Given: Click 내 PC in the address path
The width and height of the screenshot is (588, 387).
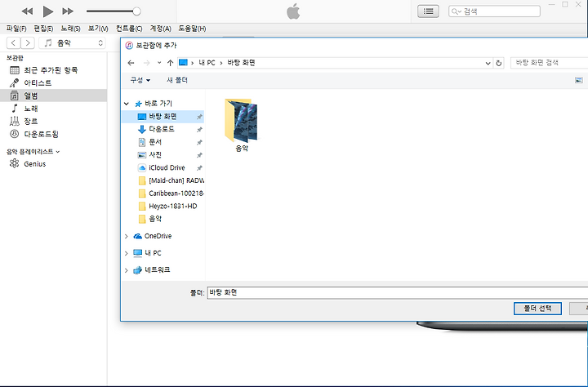Looking at the screenshot, I should (207, 63).
